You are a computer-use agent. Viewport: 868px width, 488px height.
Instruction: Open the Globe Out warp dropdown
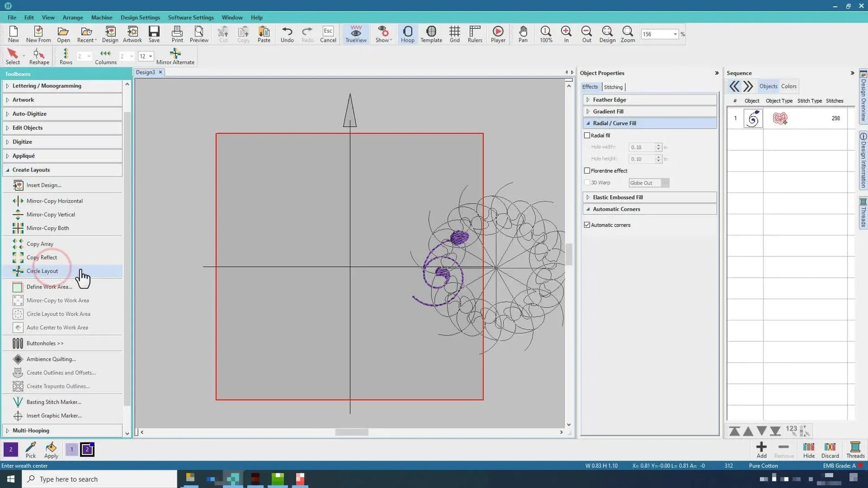[665, 183]
